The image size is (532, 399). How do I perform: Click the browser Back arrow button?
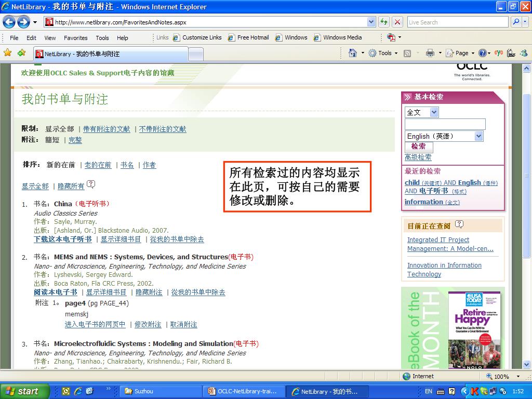[9, 22]
